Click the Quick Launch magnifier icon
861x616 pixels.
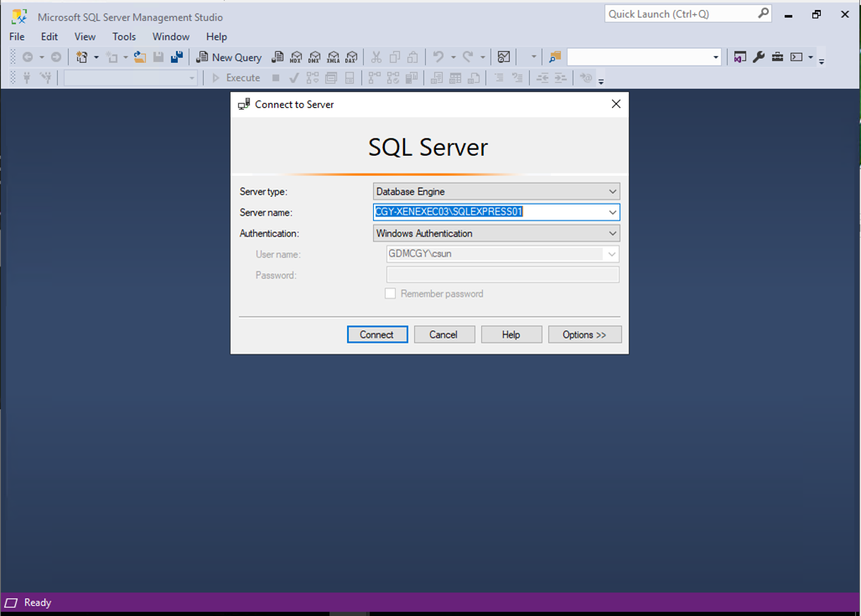(763, 13)
